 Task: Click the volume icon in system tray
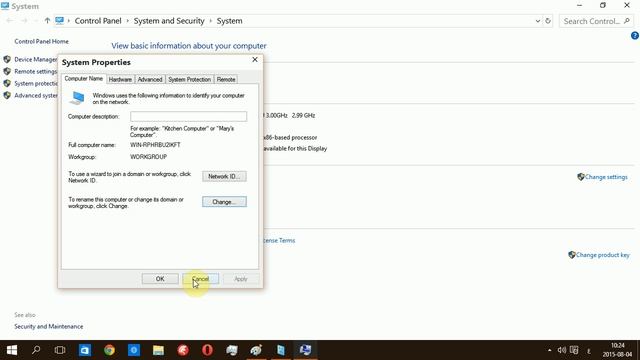[x=562, y=350]
